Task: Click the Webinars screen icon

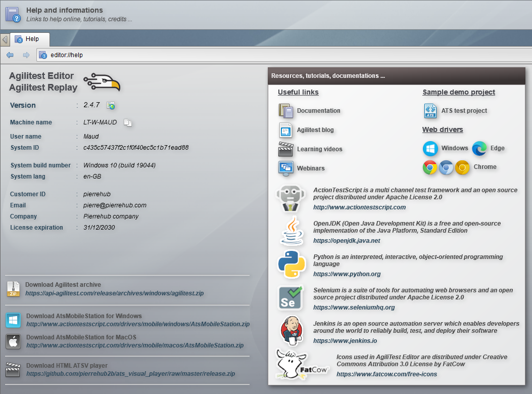Action: click(x=285, y=168)
